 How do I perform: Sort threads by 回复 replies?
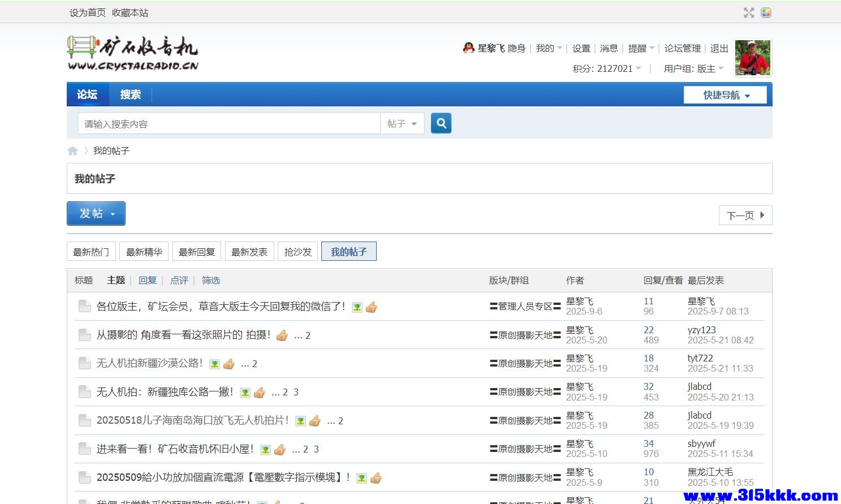147,280
